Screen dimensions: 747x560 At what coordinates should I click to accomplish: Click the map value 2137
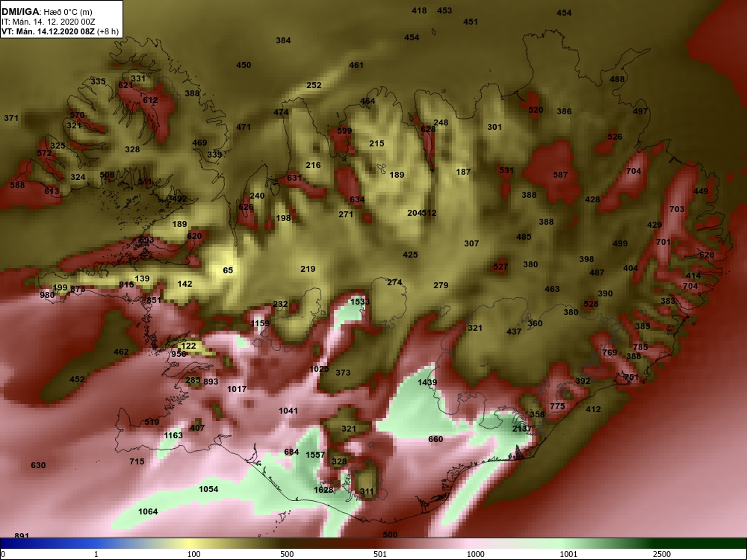(x=521, y=429)
